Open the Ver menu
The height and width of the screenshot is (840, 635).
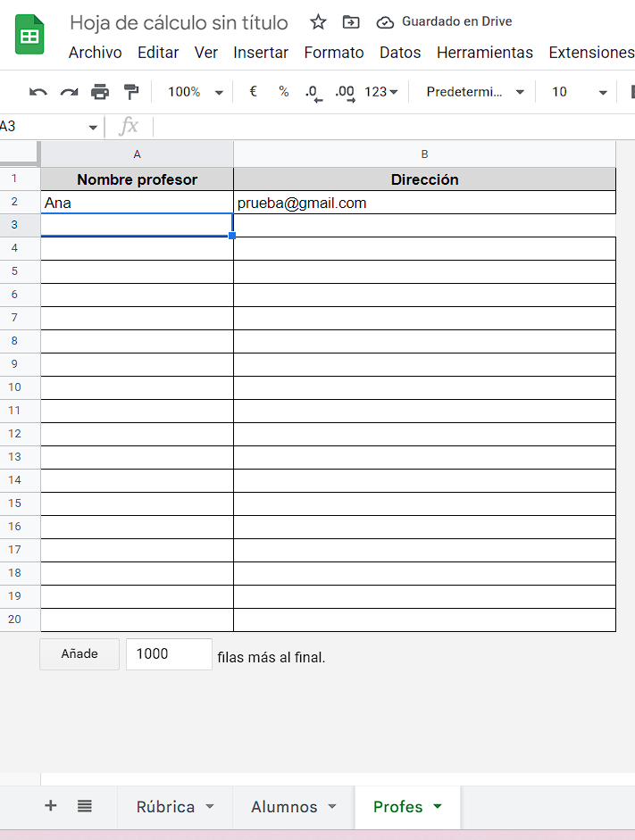[x=205, y=53]
